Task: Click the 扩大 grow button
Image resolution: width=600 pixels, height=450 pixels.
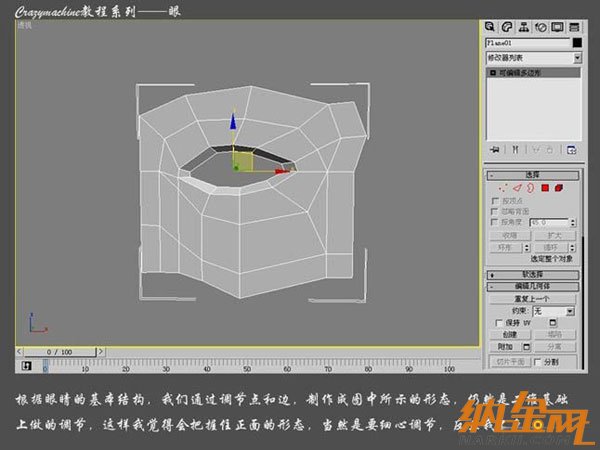Action: pos(554,235)
